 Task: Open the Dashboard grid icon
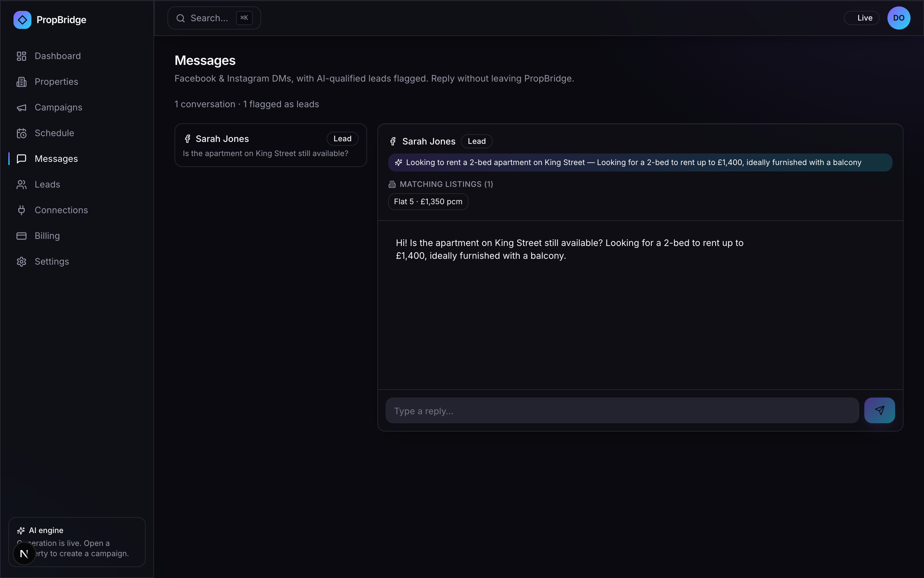(21, 56)
